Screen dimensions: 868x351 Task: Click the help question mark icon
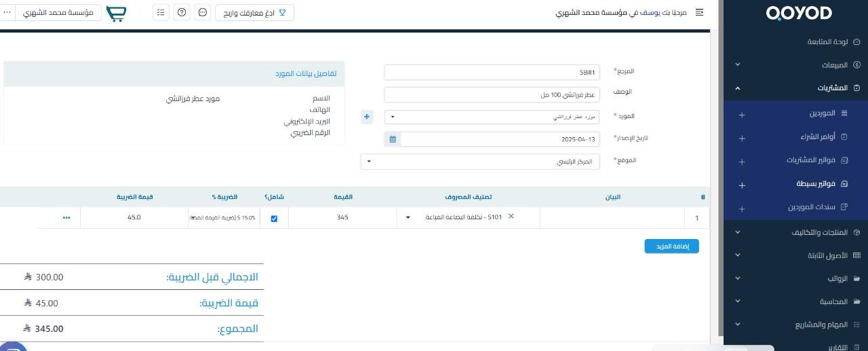[x=182, y=13]
